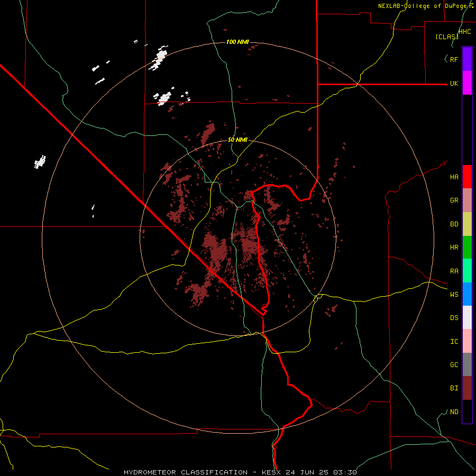Click the 'HYDROMETEOR CLASSIFICATION' caption text
The image size is (476, 476).
186,472
